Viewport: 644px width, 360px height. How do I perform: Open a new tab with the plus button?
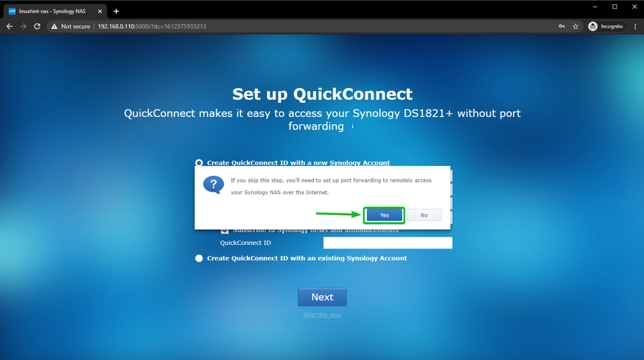[116, 11]
